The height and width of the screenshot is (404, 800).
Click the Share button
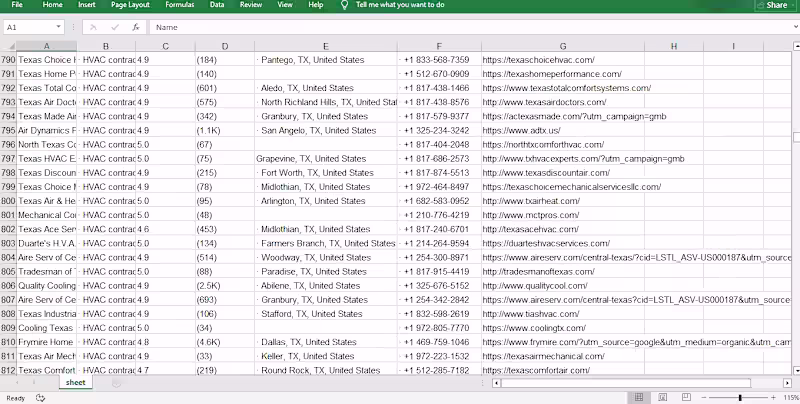coord(772,5)
